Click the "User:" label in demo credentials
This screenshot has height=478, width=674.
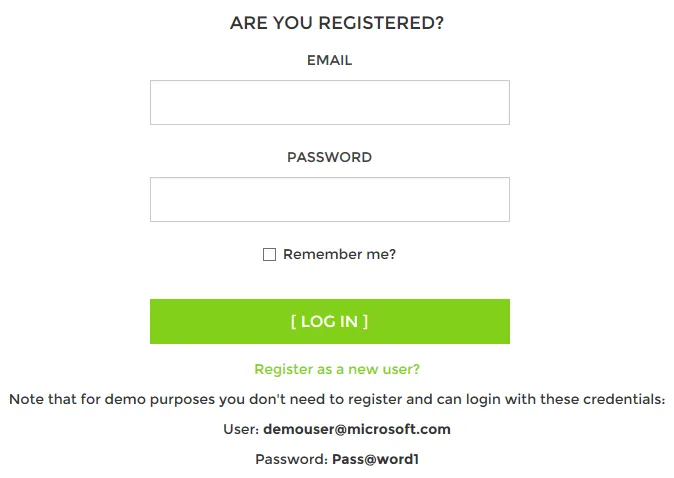coord(240,430)
